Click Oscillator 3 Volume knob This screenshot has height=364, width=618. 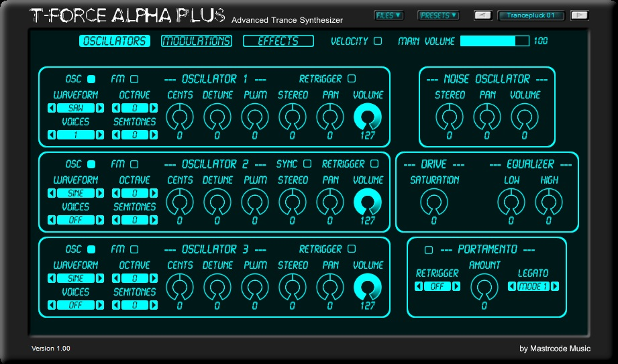pyautogui.click(x=368, y=287)
